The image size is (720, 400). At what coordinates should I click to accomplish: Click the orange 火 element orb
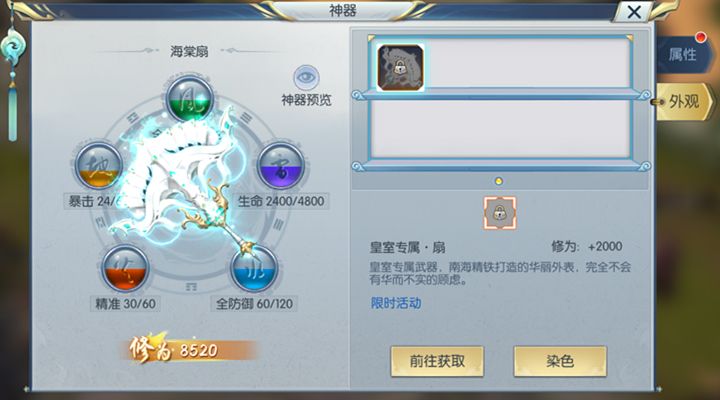click(x=125, y=268)
